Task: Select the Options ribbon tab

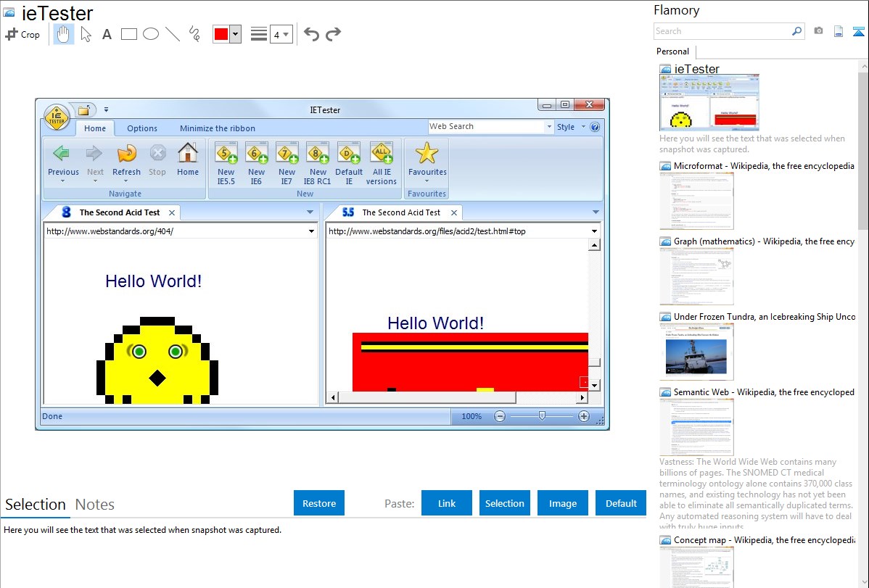Action: pyautogui.click(x=142, y=128)
